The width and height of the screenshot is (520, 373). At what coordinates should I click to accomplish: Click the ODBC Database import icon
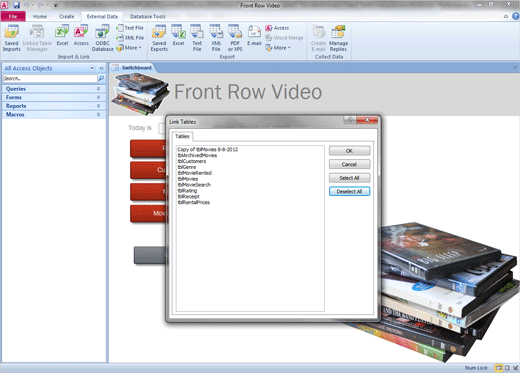[102, 38]
